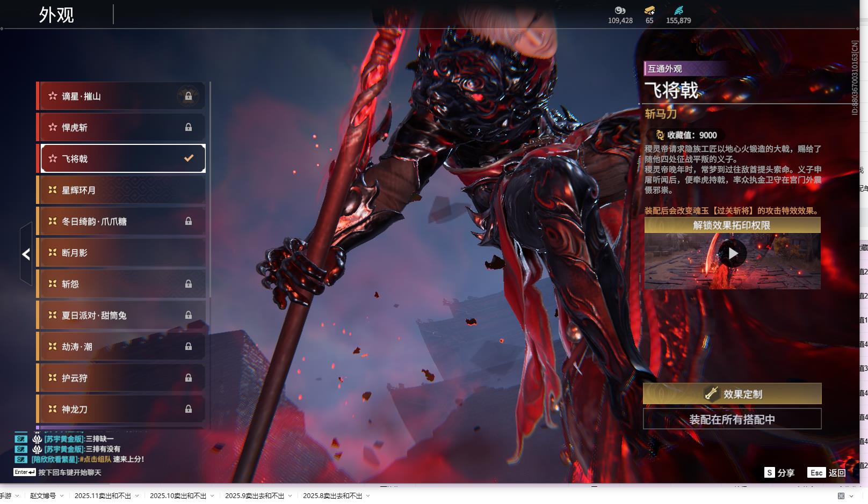
Task: Select the 摘星·摧山 skin row
Action: click(x=121, y=96)
